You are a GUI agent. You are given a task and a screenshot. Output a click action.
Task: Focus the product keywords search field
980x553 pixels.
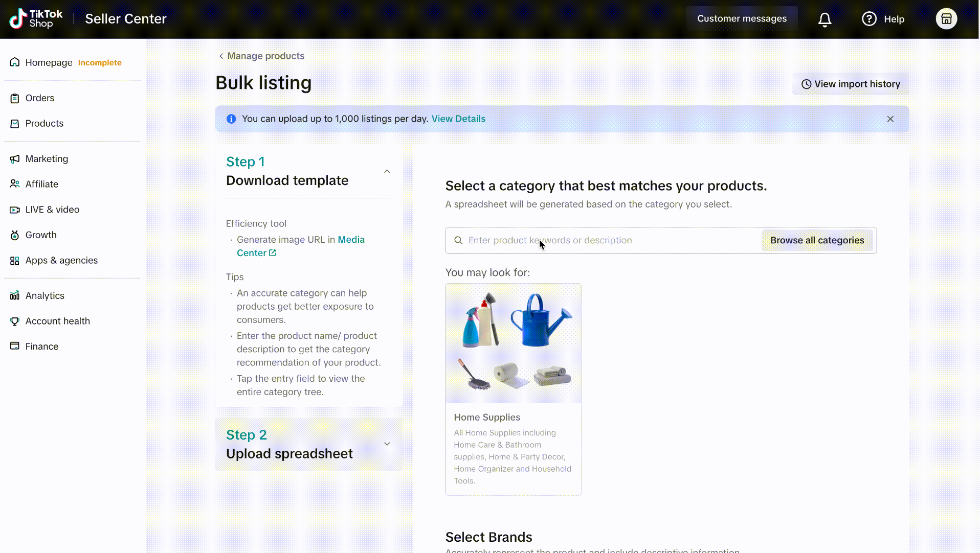click(x=603, y=240)
